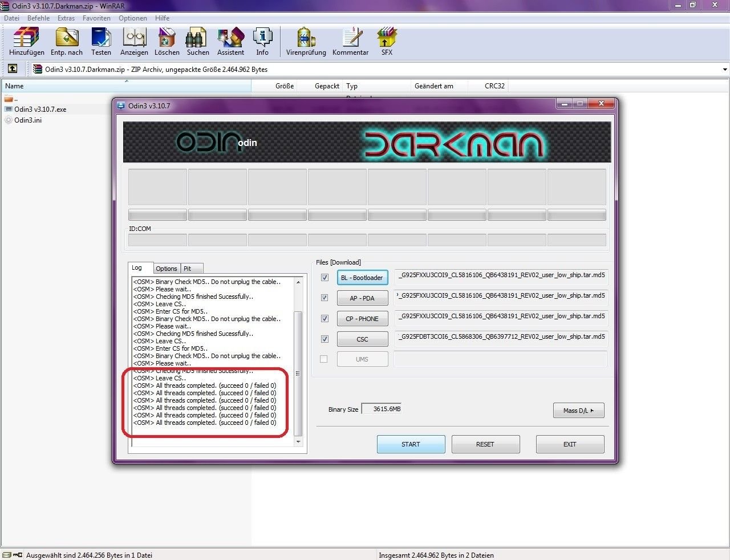Image resolution: width=730 pixels, height=560 pixels.
Task: Click the START button
Action: click(x=411, y=444)
